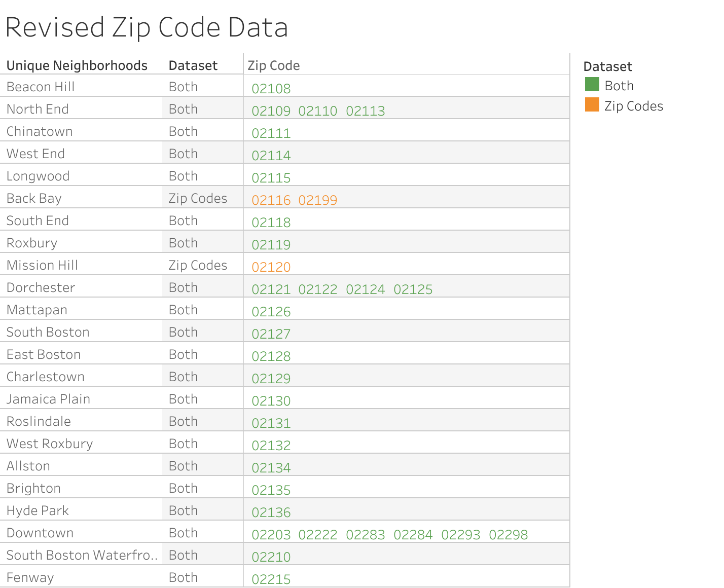This screenshot has width=724, height=588.
Task: Click zip code 02127
Action: coord(271,334)
